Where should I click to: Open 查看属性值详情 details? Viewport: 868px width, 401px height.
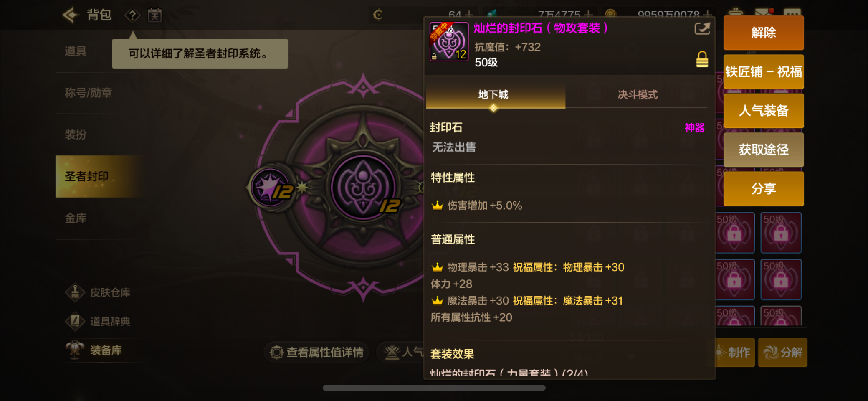click(x=317, y=352)
